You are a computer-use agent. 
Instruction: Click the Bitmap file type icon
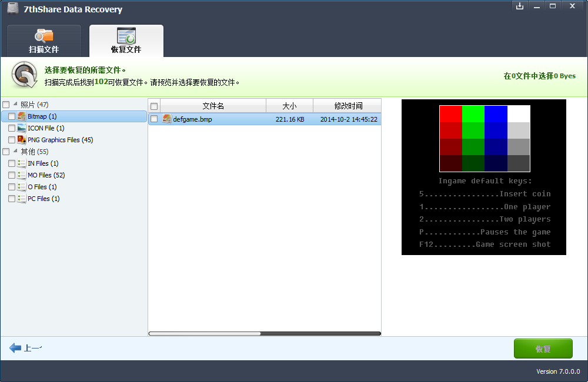22,116
